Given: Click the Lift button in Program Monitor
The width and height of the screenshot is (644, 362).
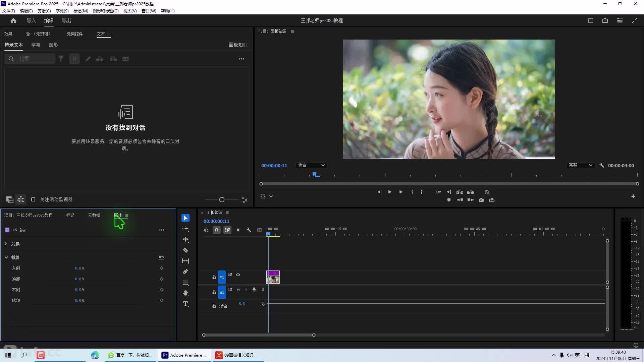Looking at the screenshot, I should click(x=460, y=192).
